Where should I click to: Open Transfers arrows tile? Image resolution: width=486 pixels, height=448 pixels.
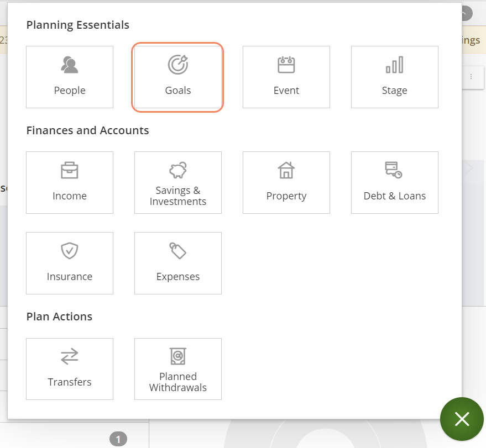[70, 369]
